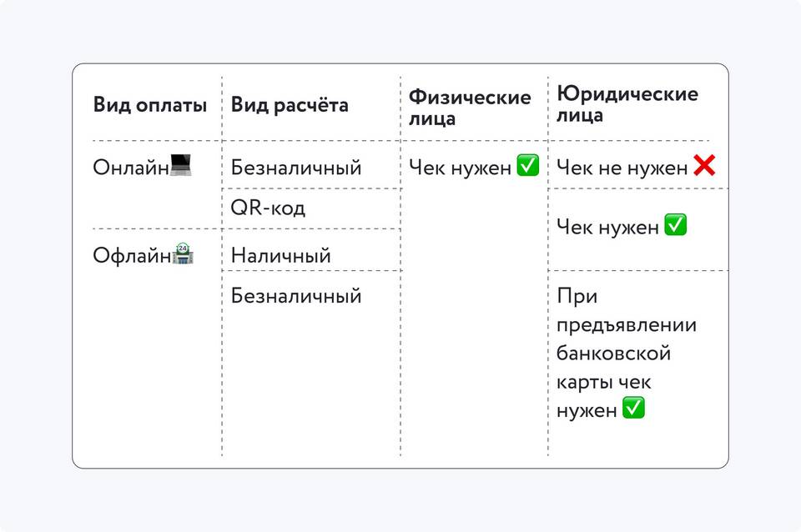Click Безналичный under the Онлайн row

pos(296,168)
